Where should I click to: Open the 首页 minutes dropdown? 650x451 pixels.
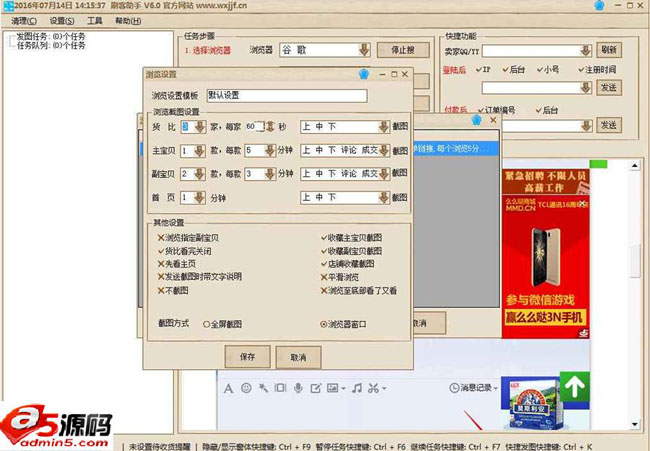(199, 198)
